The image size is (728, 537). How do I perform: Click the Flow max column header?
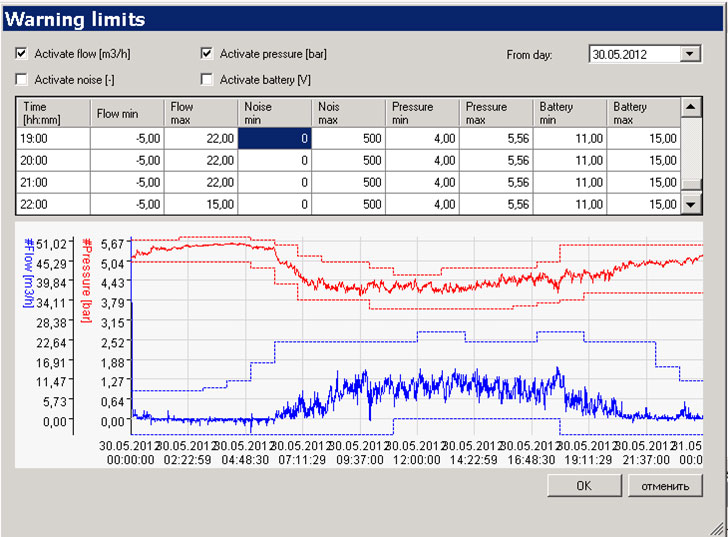[x=201, y=113]
